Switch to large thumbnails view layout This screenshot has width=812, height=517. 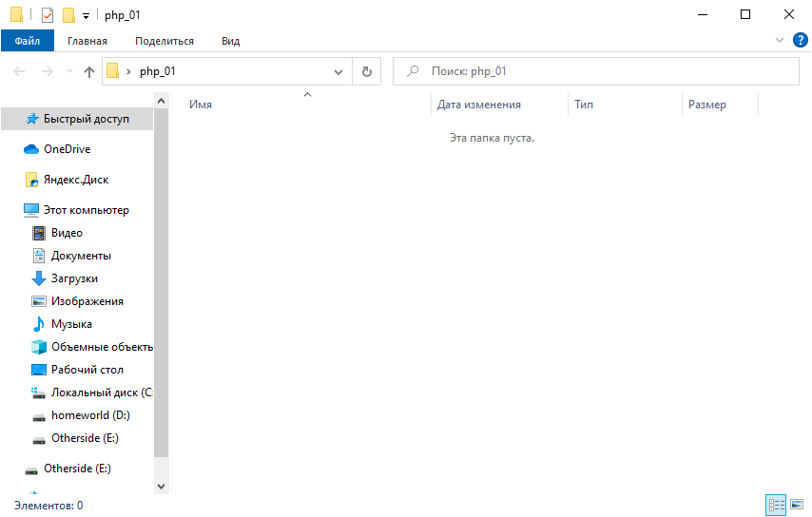pos(797,505)
